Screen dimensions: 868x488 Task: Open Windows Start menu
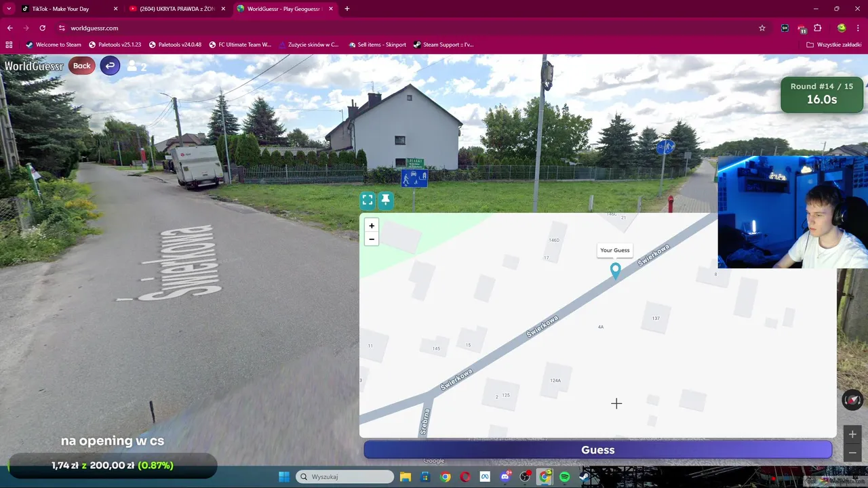(x=283, y=476)
